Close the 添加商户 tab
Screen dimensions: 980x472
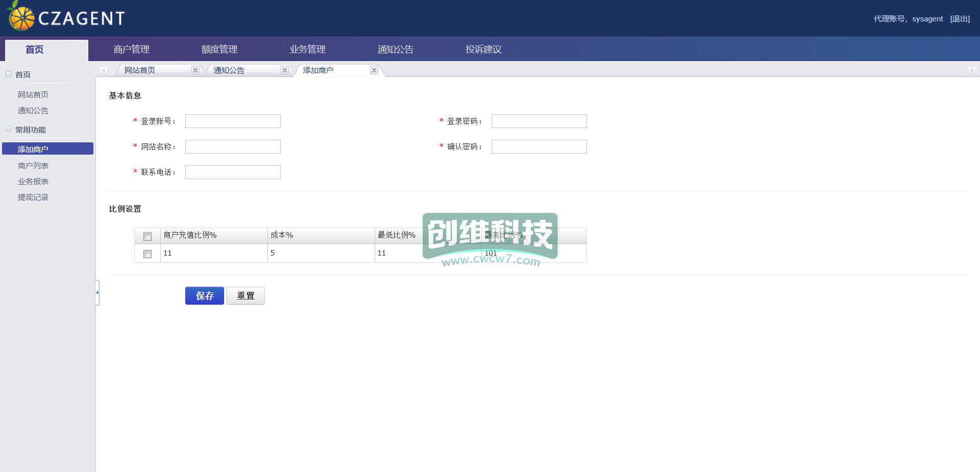pos(374,70)
